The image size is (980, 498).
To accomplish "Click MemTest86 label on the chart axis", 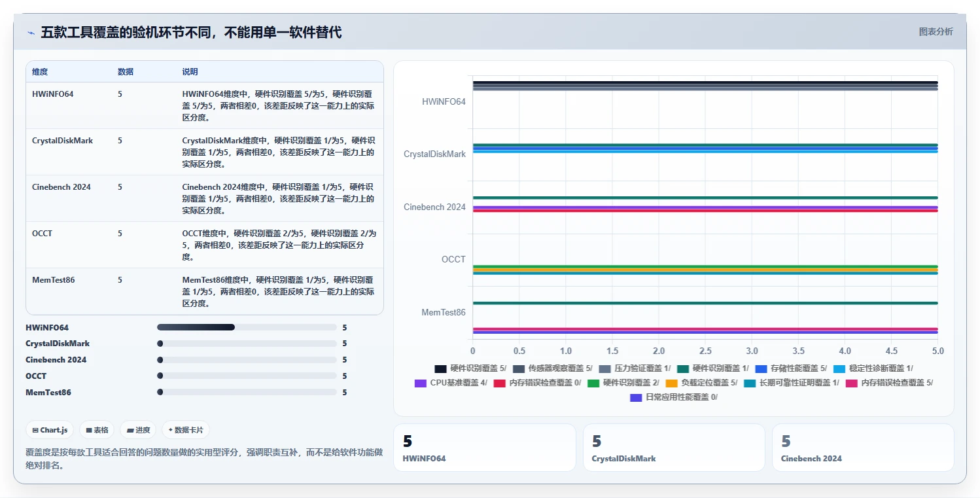I will pyautogui.click(x=444, y=312).
